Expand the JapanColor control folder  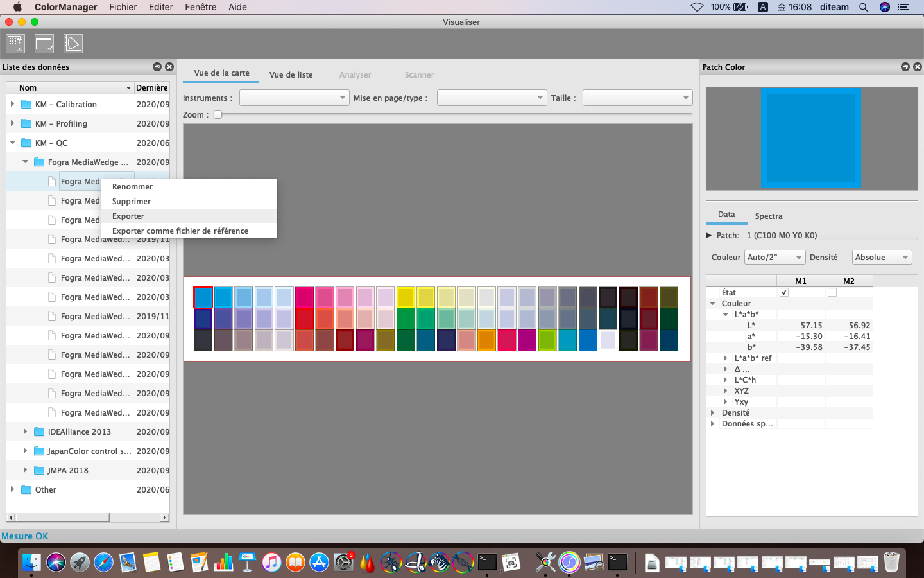[x=25, y=451]
